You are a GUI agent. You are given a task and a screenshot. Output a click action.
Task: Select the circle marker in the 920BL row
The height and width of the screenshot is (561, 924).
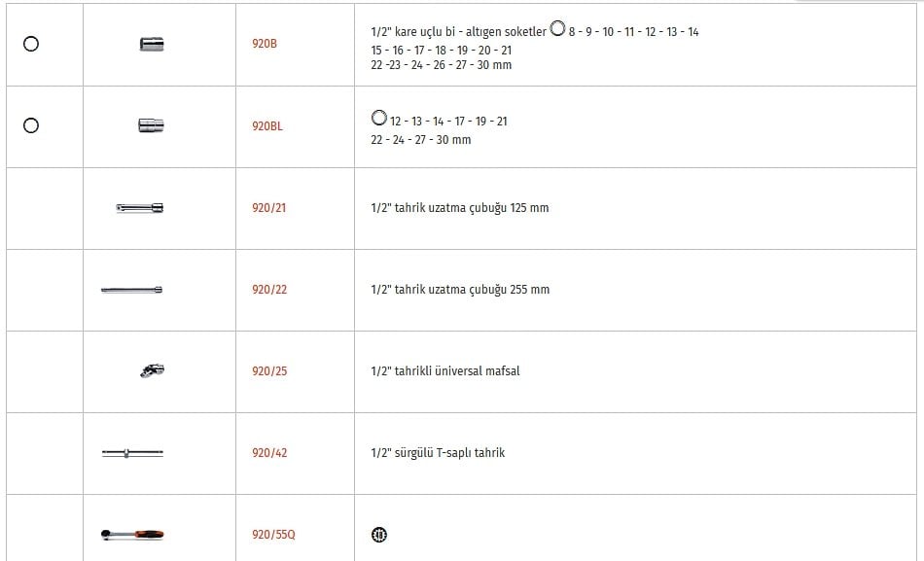pyautogui.click(x=31, y=125)
